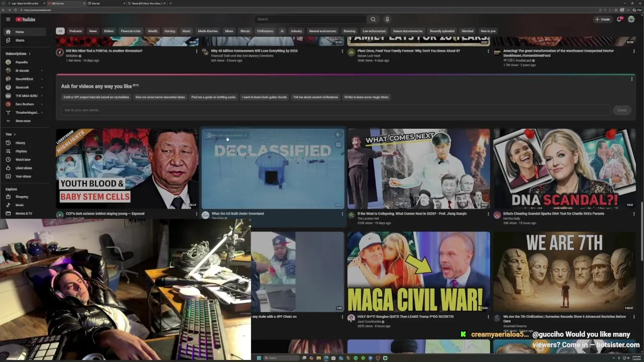
Task: Click the Done button in Ask panel
Action: [622, 110]
